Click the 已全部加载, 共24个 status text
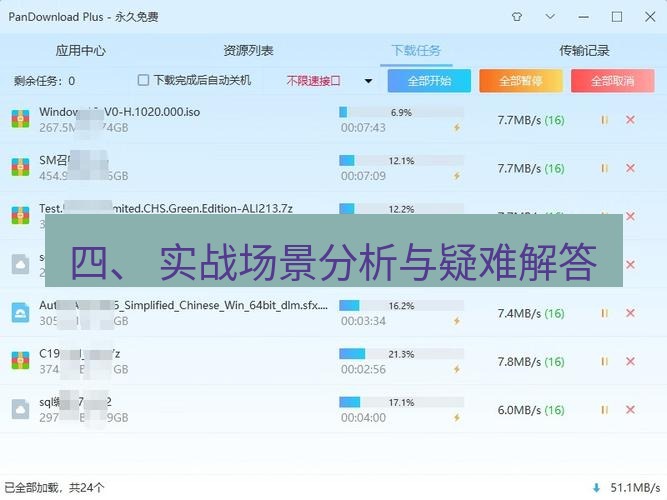 (x=54, y=487)
